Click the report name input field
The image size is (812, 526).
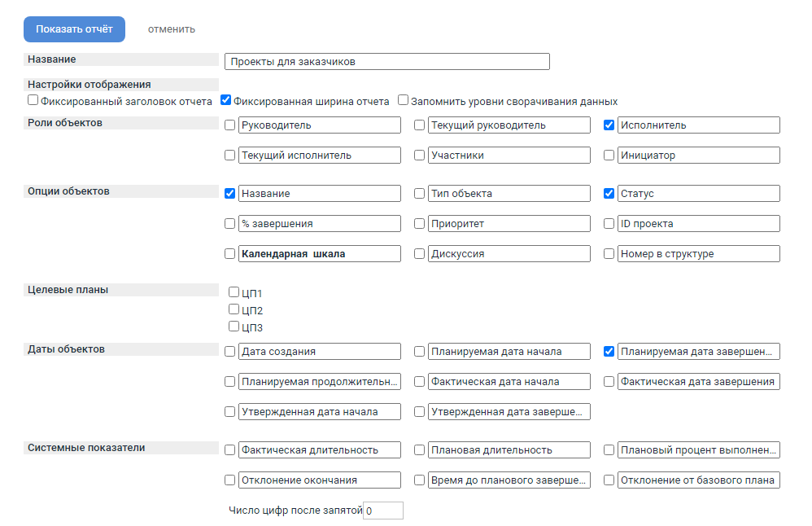386,62
